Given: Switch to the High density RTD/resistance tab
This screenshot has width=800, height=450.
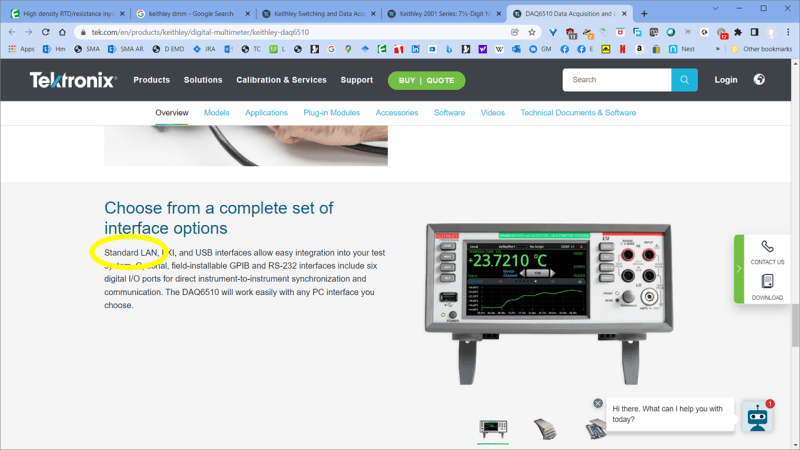Looking at the screenshot, I should pos(67,14).
